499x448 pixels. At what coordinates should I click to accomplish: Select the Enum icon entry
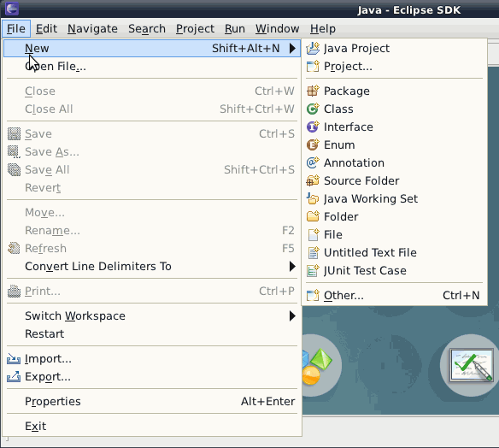313,144
